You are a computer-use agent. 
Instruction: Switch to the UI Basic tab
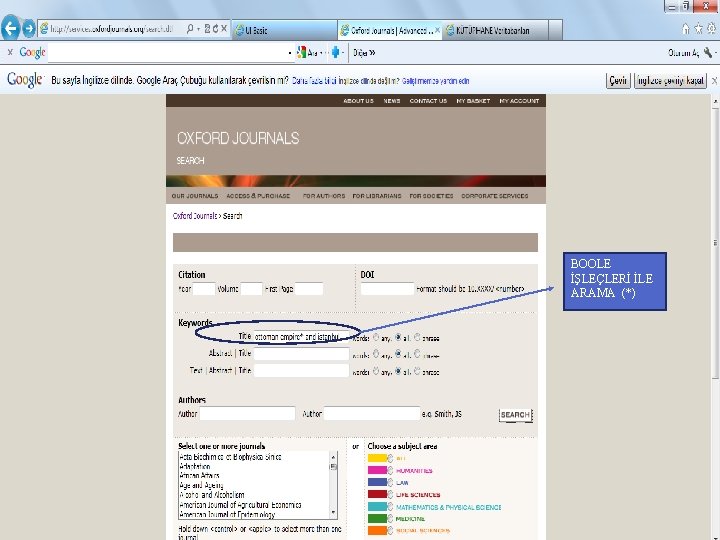[285, 30]
